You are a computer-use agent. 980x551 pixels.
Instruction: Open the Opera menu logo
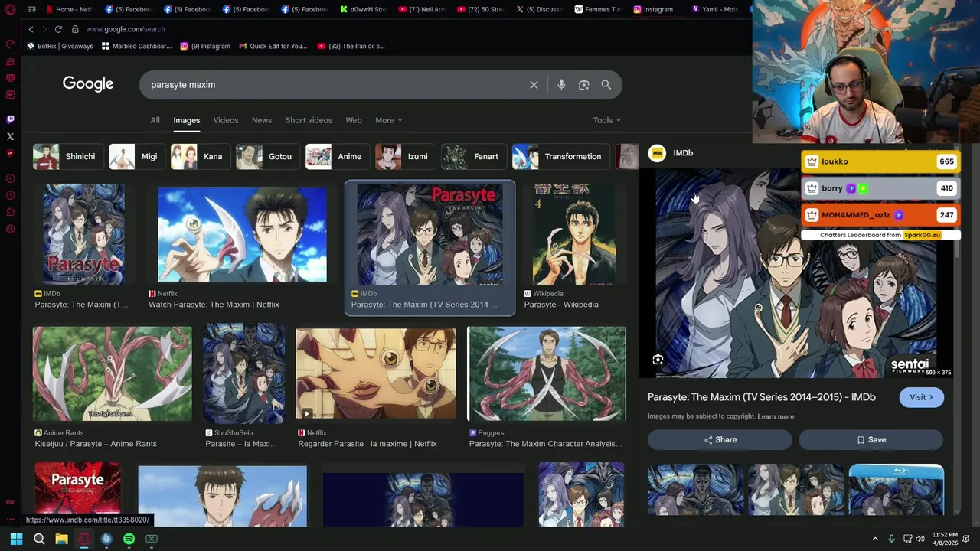pyautogui.click(x=11, y=10)
